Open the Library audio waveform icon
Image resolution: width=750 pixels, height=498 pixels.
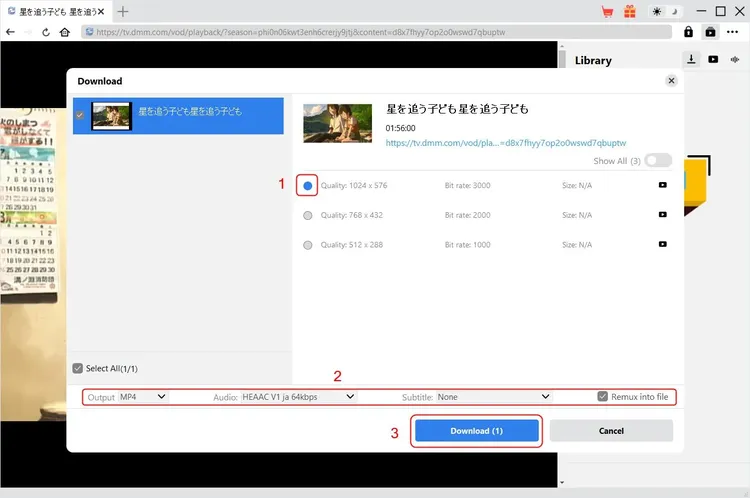click(x=735, y=60)
